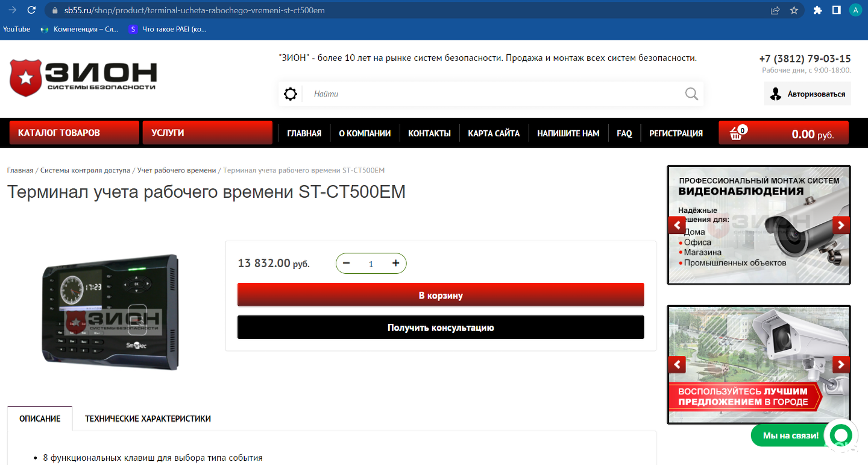Open the YouTube bookmark

point(16,29)
